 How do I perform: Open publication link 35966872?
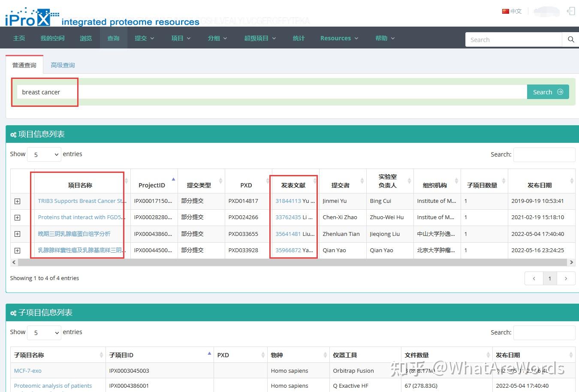[x=288, y=250]
